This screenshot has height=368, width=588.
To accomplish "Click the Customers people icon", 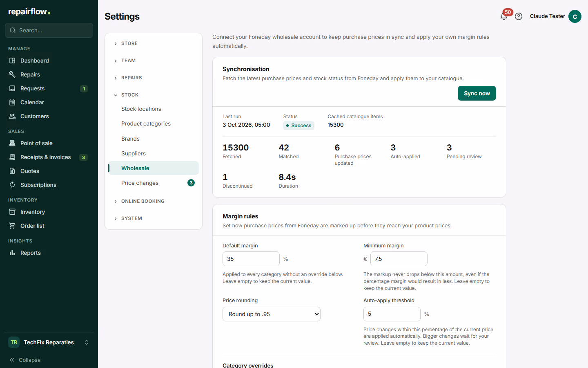I will point(12,116).
